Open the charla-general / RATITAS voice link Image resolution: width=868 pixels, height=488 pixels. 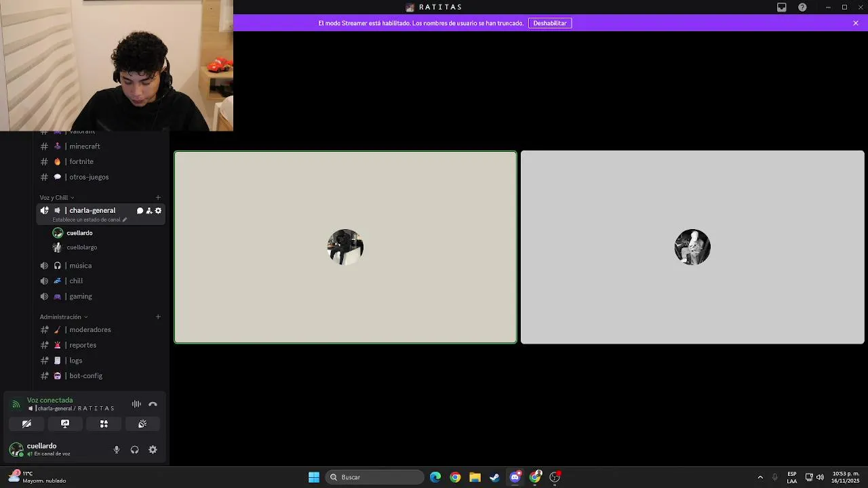(x=71, y=409)
